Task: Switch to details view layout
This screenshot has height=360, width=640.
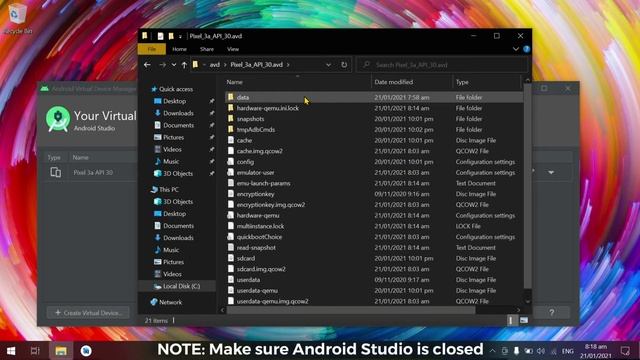Action: point(511,320)
